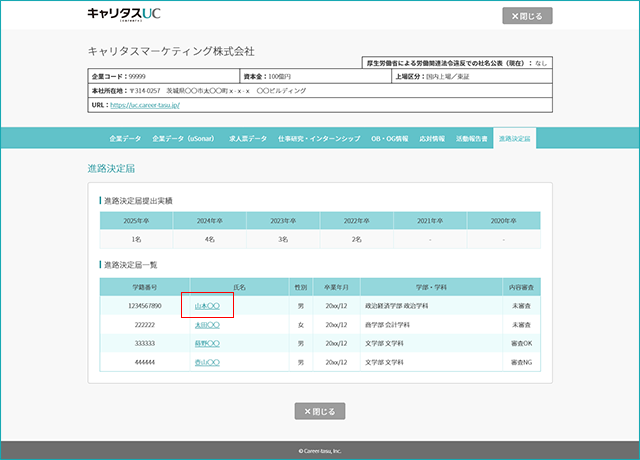Viewport: 640px width, 460px height.
Task: Click the 2022年卒 header cell
Action: pyautogui.click(x=356, y=220)
